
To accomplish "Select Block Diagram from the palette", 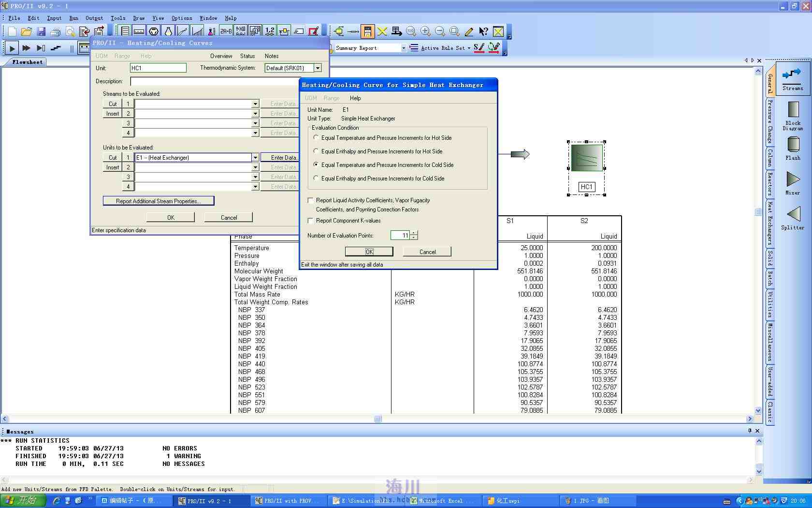I will 793,116.
